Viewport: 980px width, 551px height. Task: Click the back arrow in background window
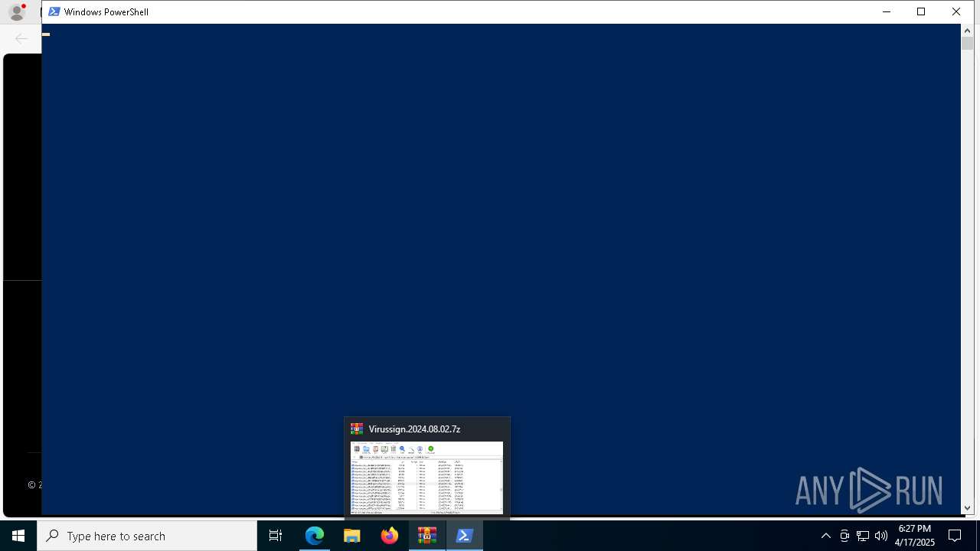pyautogui.click(x=21, y=38)
